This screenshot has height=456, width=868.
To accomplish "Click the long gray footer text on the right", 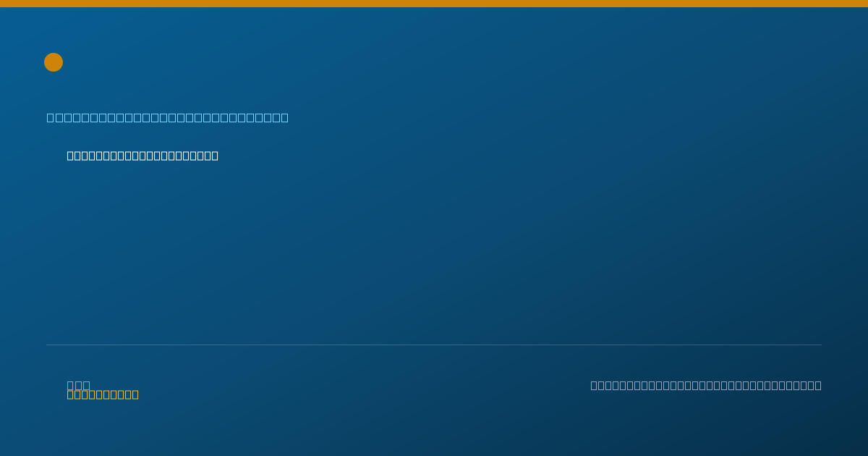I will point(706,385).
